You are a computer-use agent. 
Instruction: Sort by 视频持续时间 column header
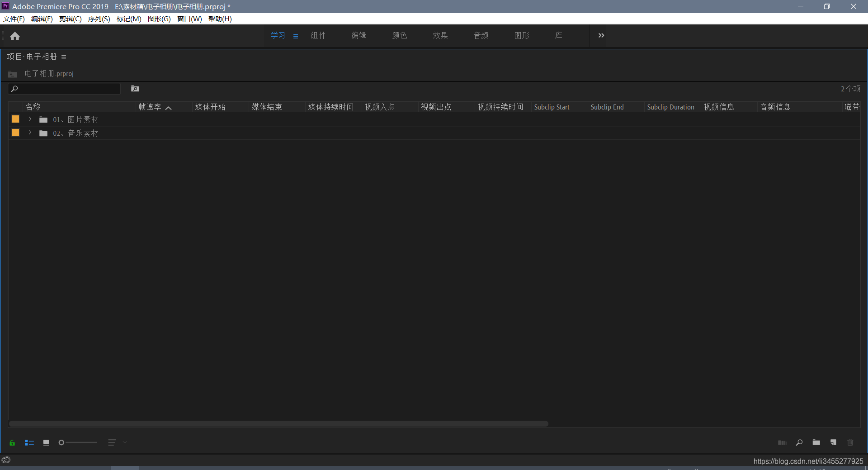[x=500, y=107]
